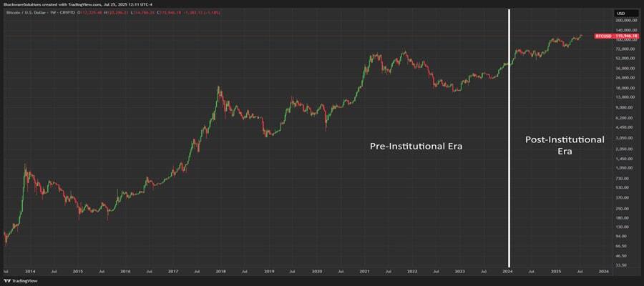Click the Jul label between 2014 and 2015

pyautogui.click(x=54, y=271)
